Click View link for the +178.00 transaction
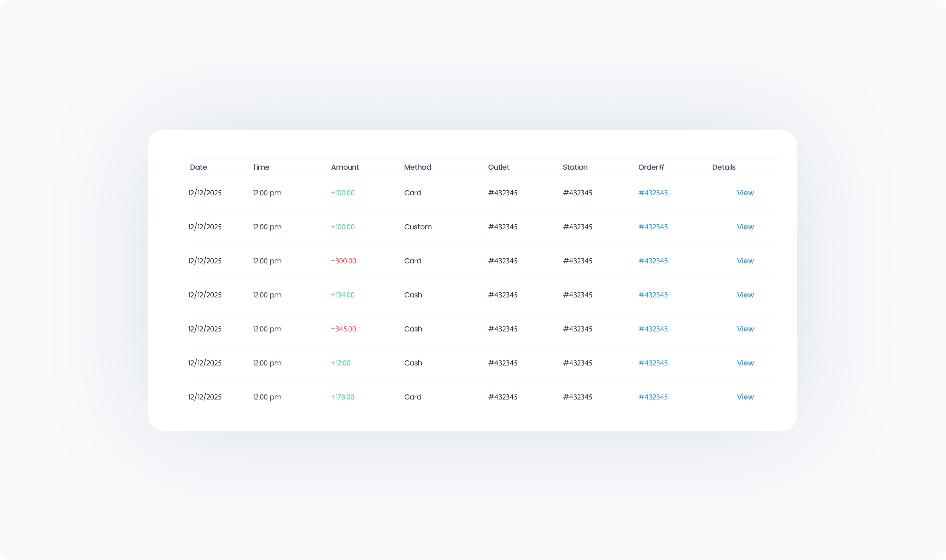This screenshot has width=946, height=560. pyautogui.click(x=745, y=397)
